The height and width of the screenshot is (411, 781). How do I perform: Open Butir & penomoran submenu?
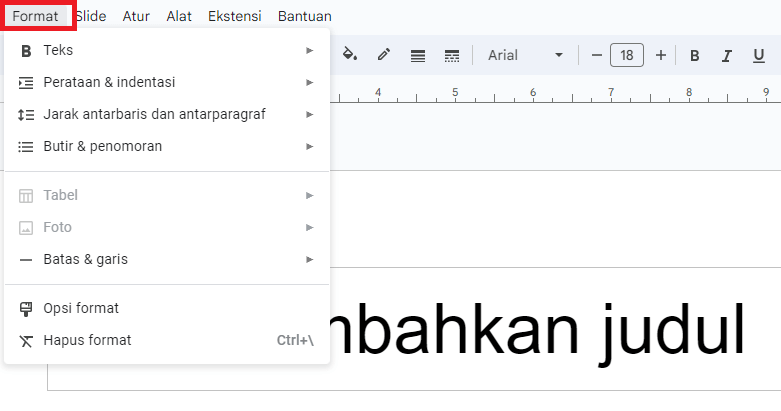pos(167,146)
